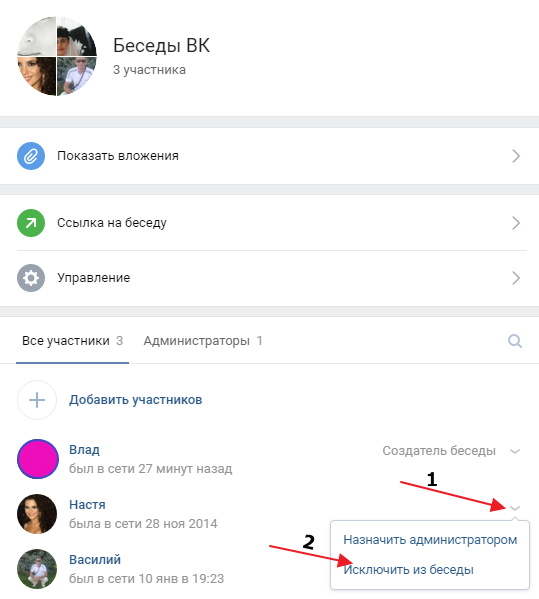The width and height of the screenshot is (539, 599).
Task: Expand the chevron next to Создатель беседы
Action: point(515,451)
